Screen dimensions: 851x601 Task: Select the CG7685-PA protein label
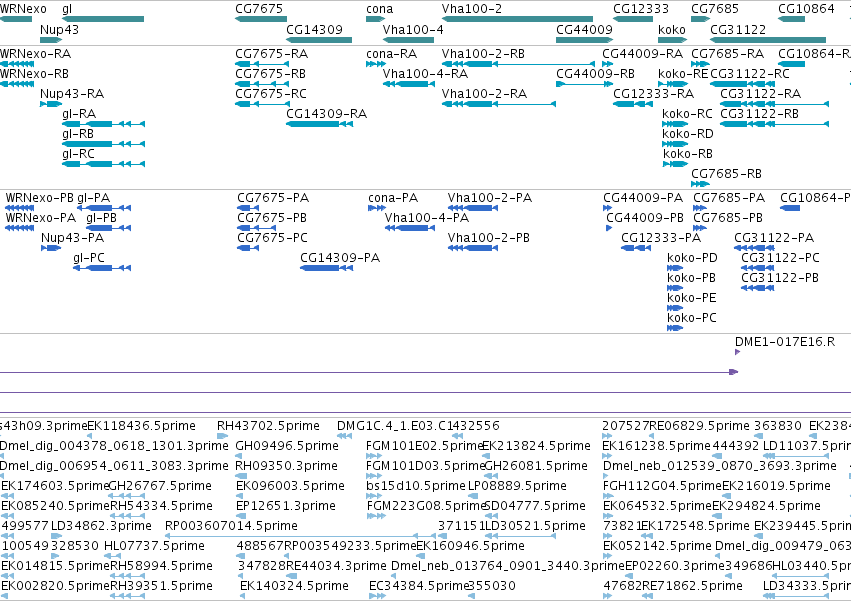729,198
